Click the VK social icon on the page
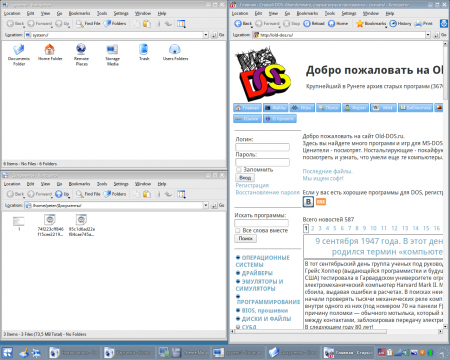Viewport: 450px width, 360px height. pos(308,202)
